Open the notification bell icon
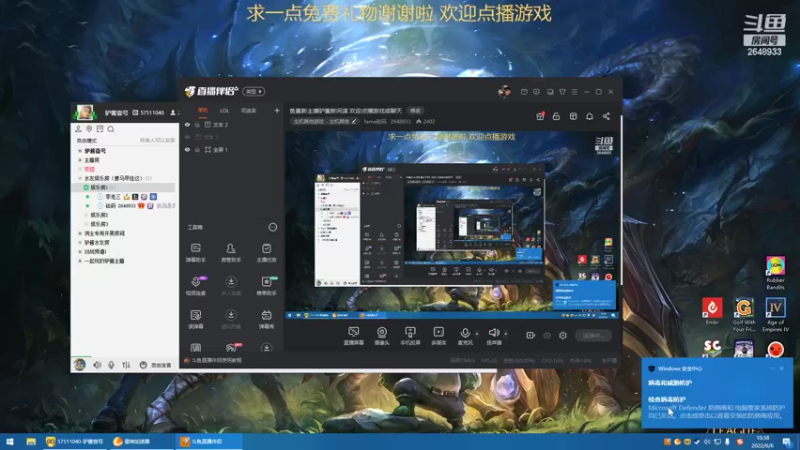This screenshot has height=450, width=800. (589, 116)
